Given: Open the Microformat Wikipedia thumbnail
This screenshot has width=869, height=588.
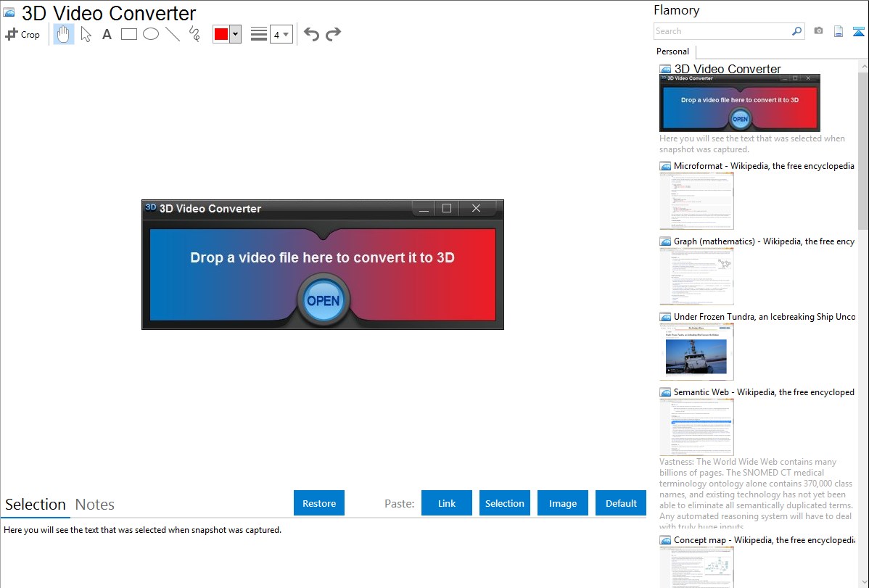Looking at the screenshot, I should [x=696, y=201].
